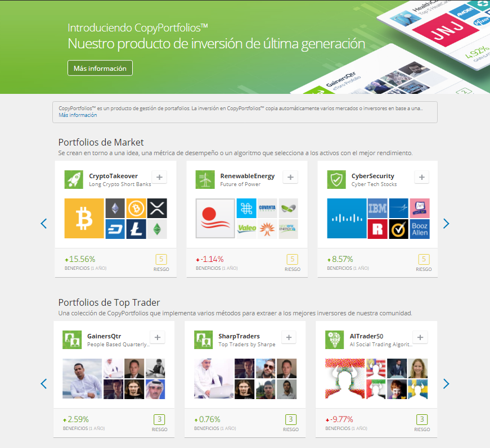Select the Booz Allen logo tile
This screenshot has width=490, height=448.
click(x=420, y=229)
